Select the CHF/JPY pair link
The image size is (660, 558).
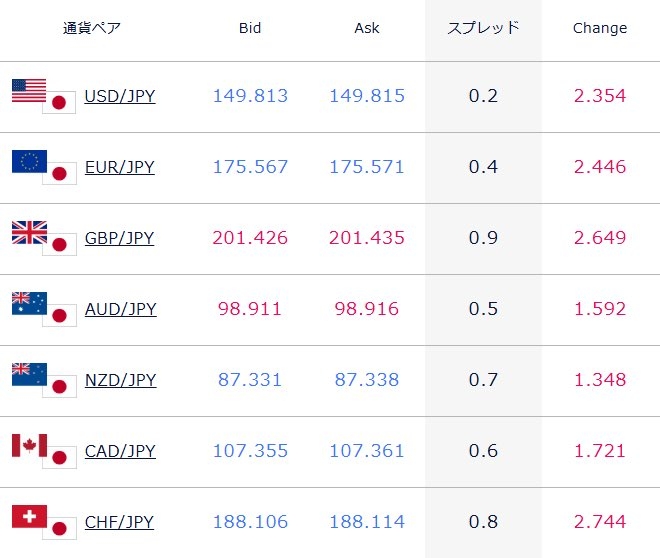(x=120, y=523)
